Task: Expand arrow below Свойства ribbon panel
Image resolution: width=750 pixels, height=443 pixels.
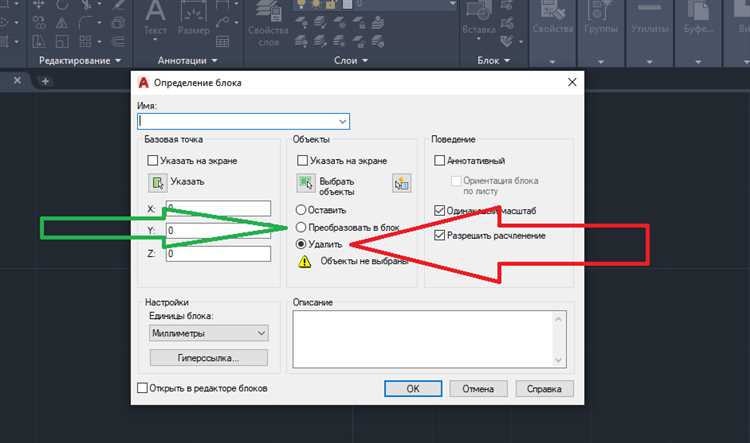Action: click(x=552, y=62)
